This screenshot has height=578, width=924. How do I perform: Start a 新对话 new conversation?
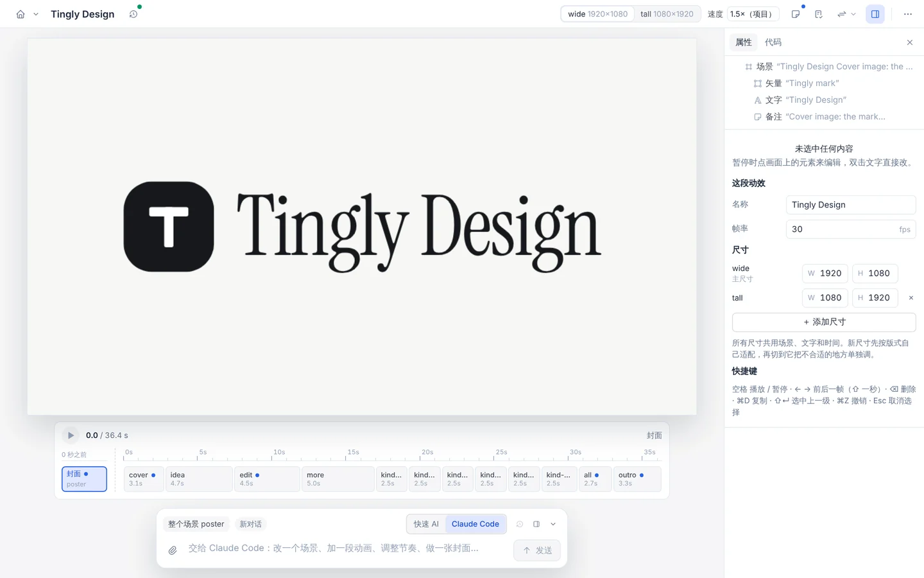[250, 524]
